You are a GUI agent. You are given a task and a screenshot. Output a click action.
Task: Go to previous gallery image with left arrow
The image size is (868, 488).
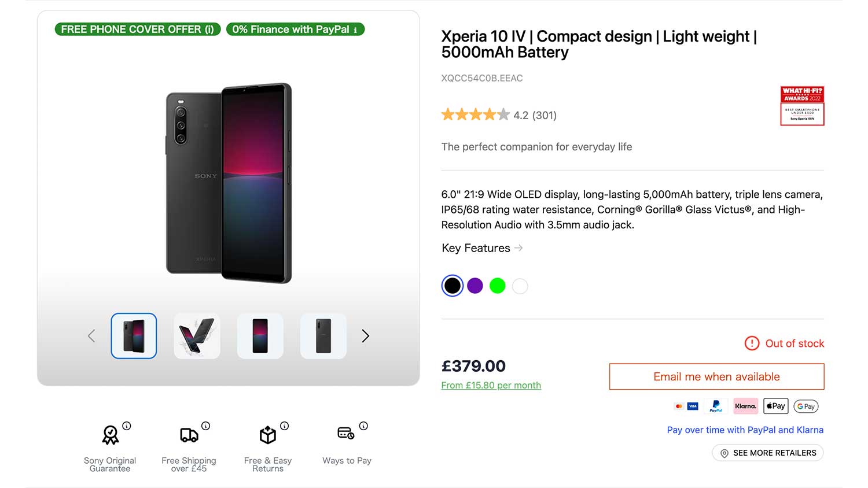point(91,336)
